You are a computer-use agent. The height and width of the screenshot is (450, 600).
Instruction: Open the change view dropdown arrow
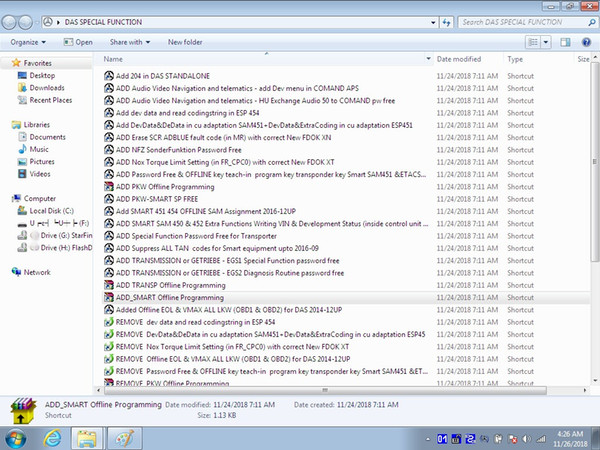pos(546,42)
